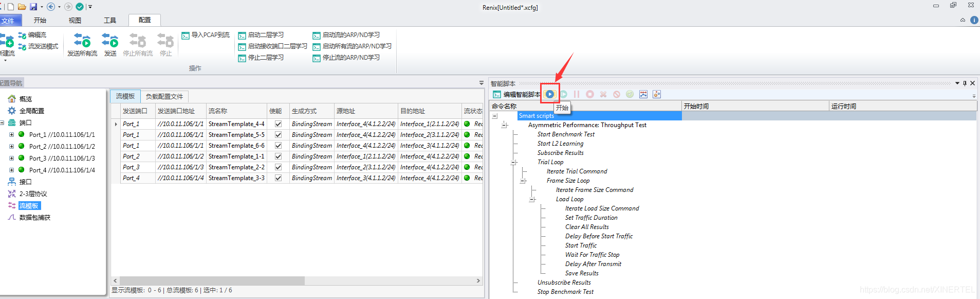Image resolution: width=980 pixels, height=299 pixels.
Task: Click 启动二层学习 button
Action: 261,35
